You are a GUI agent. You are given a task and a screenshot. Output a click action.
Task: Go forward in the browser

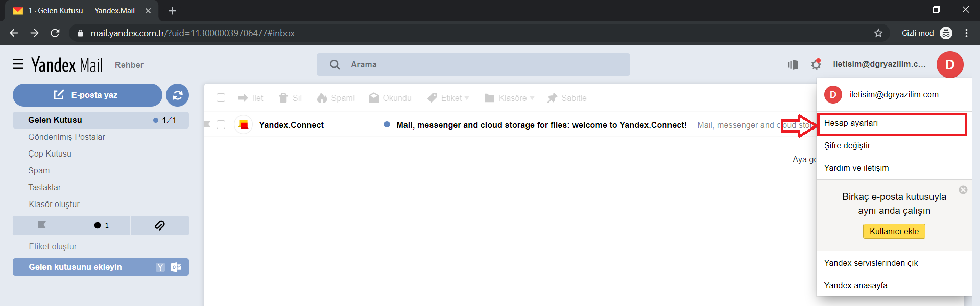[34, 33]
